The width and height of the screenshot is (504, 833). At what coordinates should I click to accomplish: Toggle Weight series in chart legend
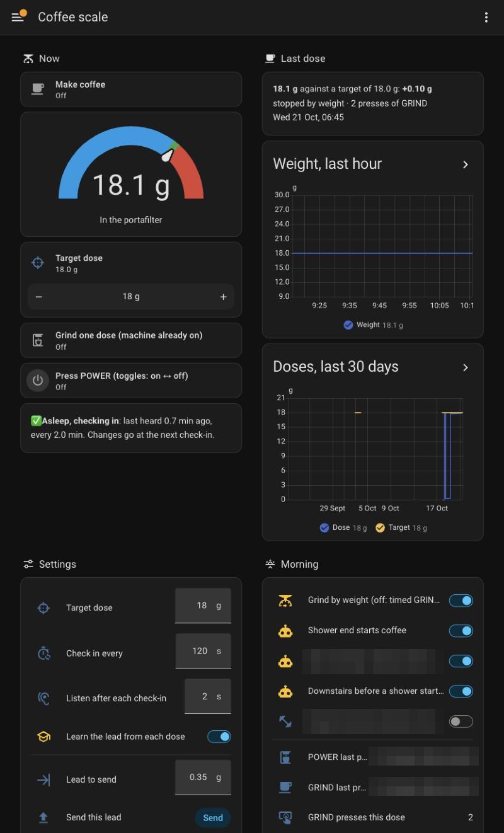[x=373, y=325]
